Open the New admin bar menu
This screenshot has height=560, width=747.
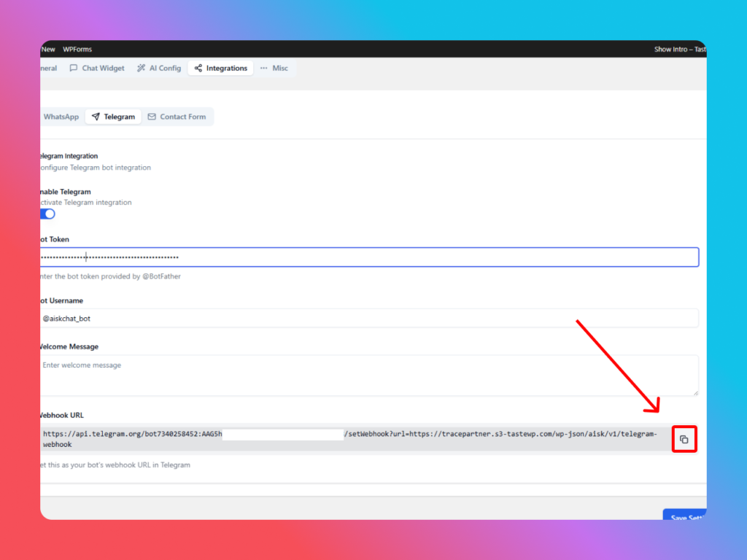(48, 50)
